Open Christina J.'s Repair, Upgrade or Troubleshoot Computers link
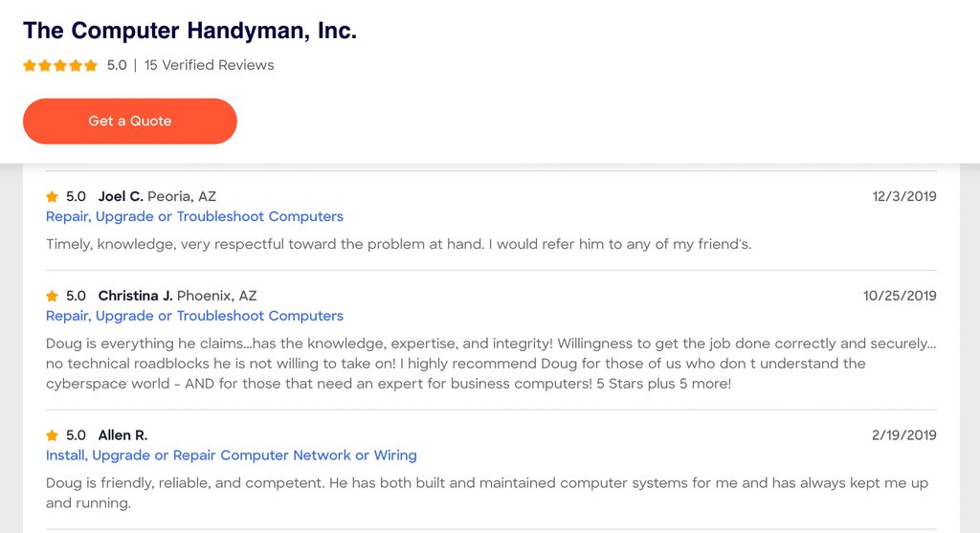 [194, 316]
